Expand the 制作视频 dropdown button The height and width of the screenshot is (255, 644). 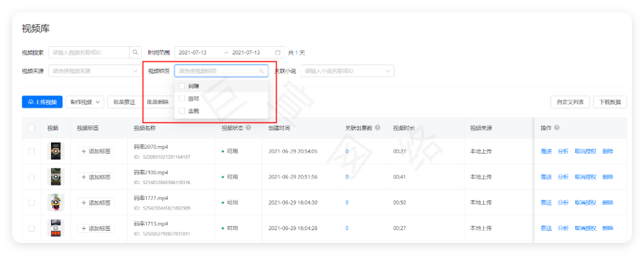click(84, 102)
